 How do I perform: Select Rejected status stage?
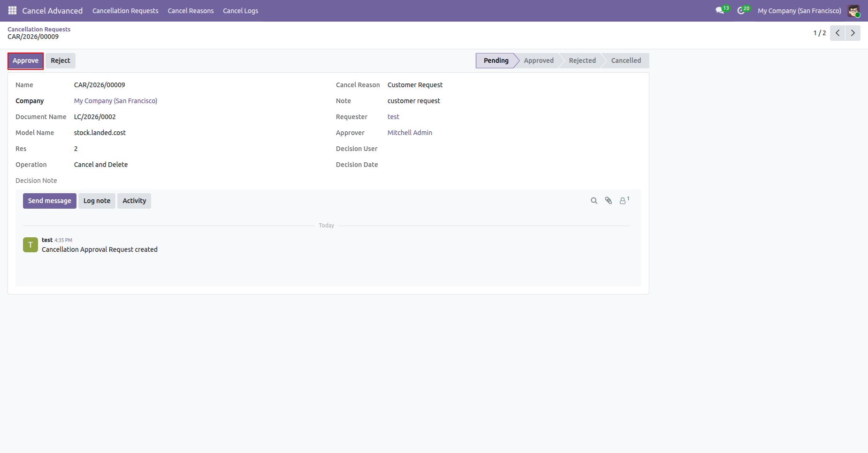(582, 60)
